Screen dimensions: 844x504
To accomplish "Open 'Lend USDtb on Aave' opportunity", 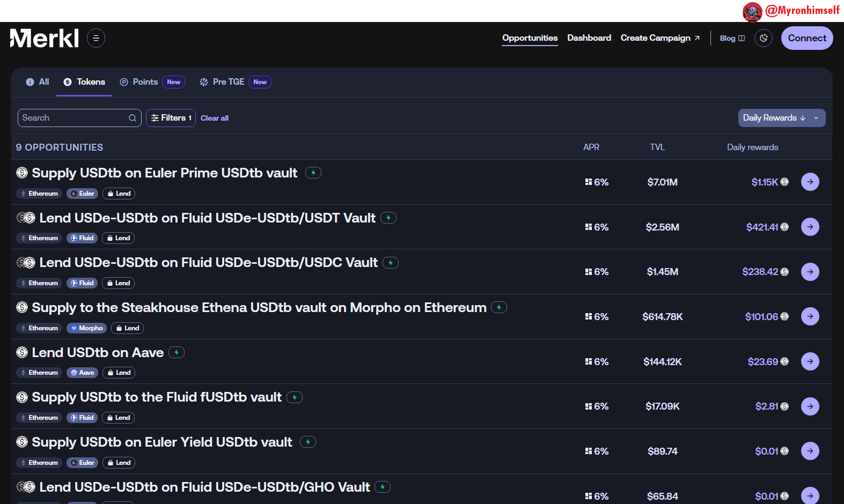I will tap(98, 352).
